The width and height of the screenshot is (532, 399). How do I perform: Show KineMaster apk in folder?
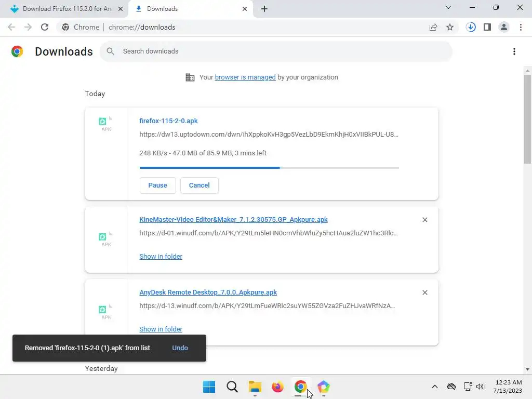coord(161,257)
